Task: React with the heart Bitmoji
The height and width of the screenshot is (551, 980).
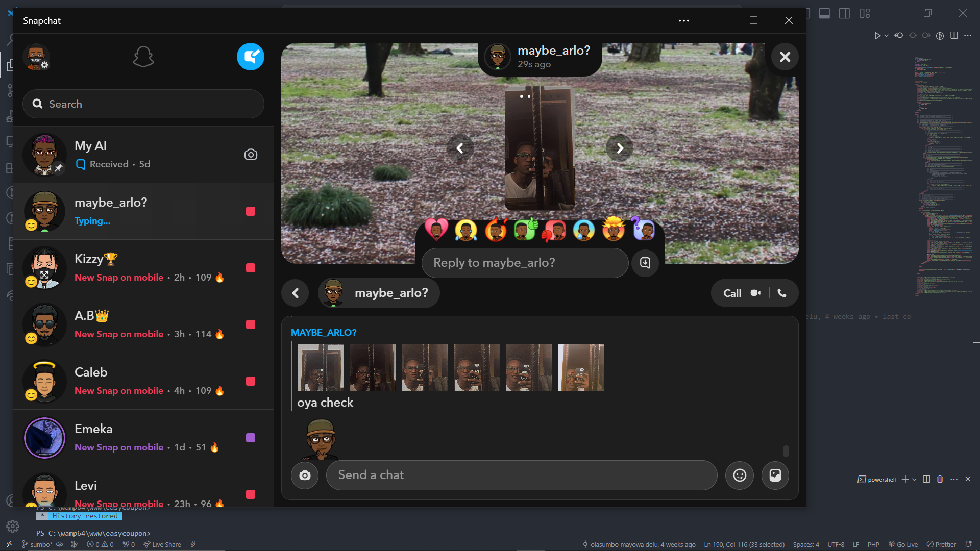Action: click(436, 230)
